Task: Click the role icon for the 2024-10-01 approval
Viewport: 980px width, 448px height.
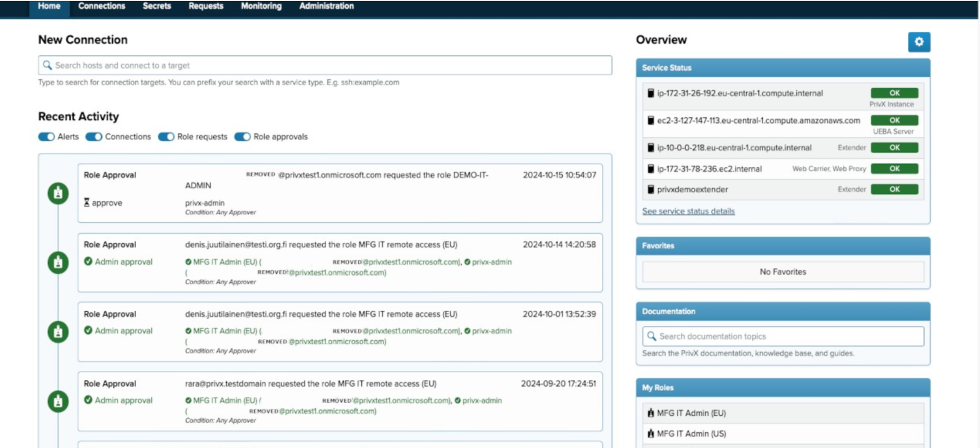Action: [58, 332]
